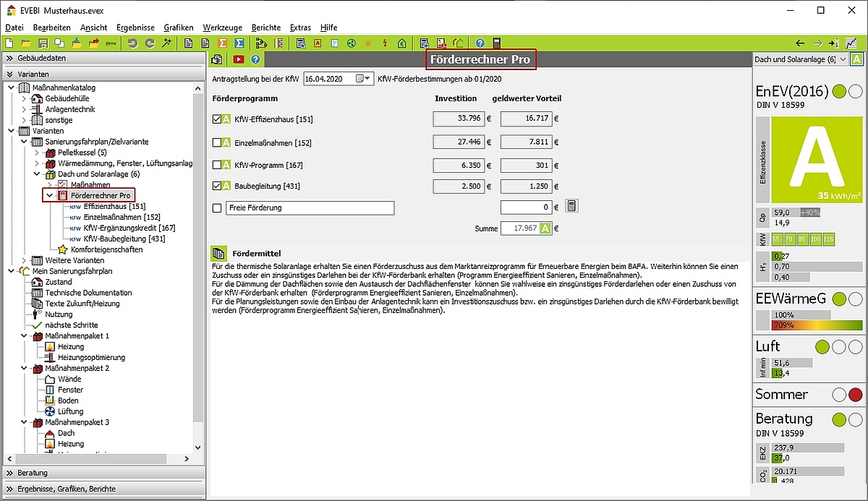868x501 pixels.
Task: Click the calculator icon in main toolbar
Action: 496,43
